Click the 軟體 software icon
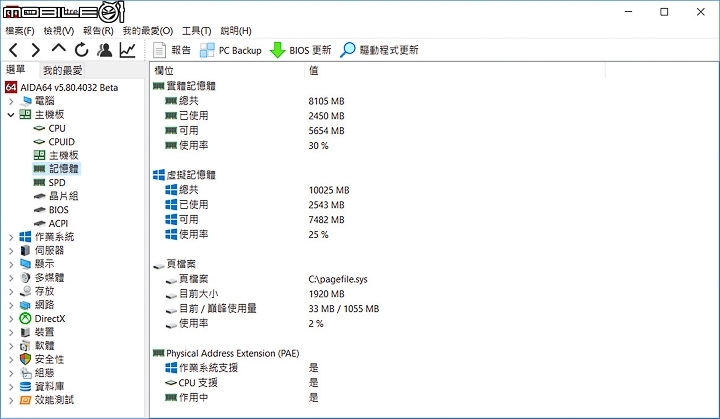The height and width of the screenshot is (419, 720). 25,345
